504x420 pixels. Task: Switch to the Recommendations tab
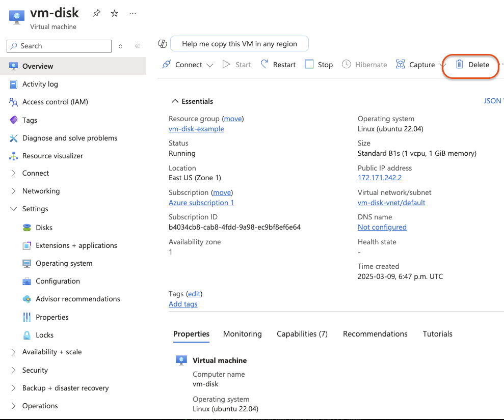click(x=375, y=334)
